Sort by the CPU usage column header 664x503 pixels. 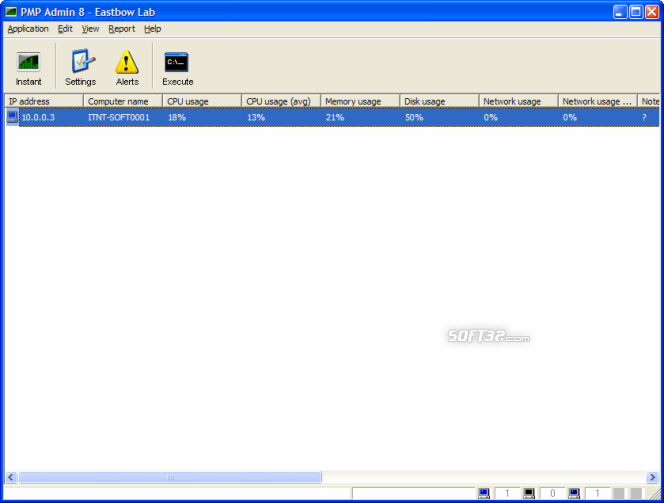coord(202,101)
